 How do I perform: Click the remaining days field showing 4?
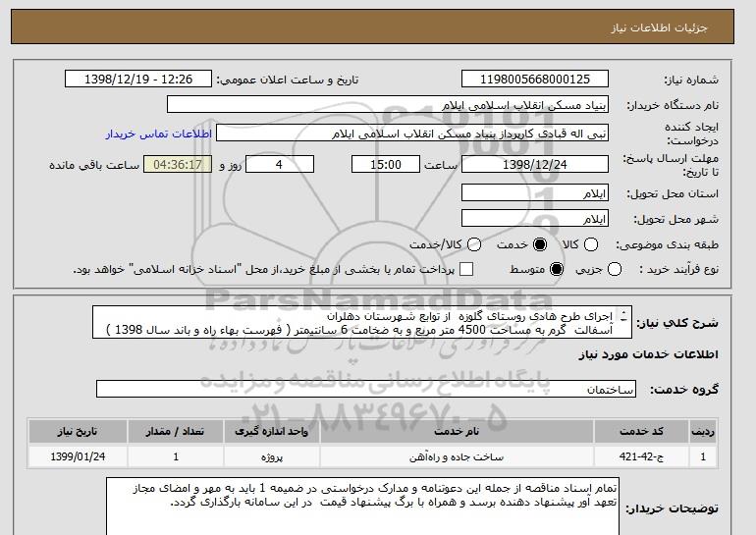280,164
